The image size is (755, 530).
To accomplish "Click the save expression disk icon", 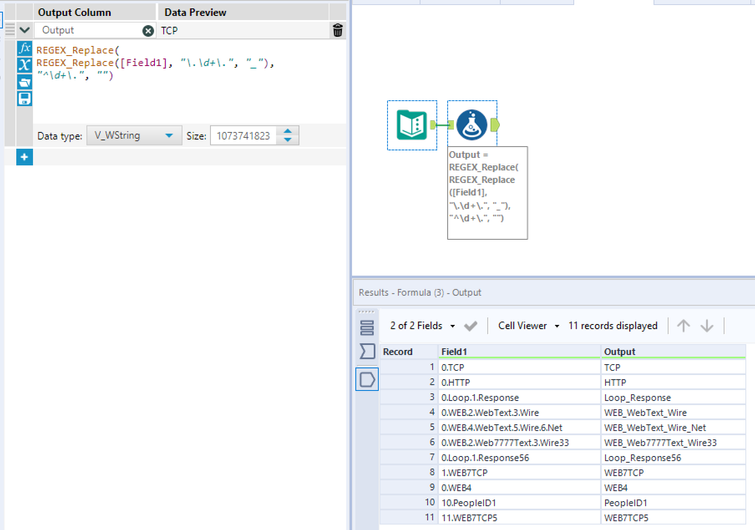I will pos(25,98).
